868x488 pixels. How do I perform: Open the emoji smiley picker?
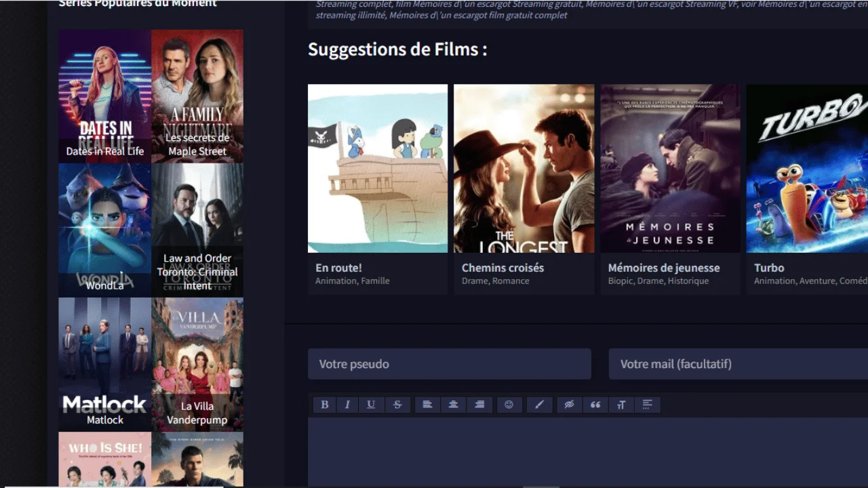click(509, 405)
